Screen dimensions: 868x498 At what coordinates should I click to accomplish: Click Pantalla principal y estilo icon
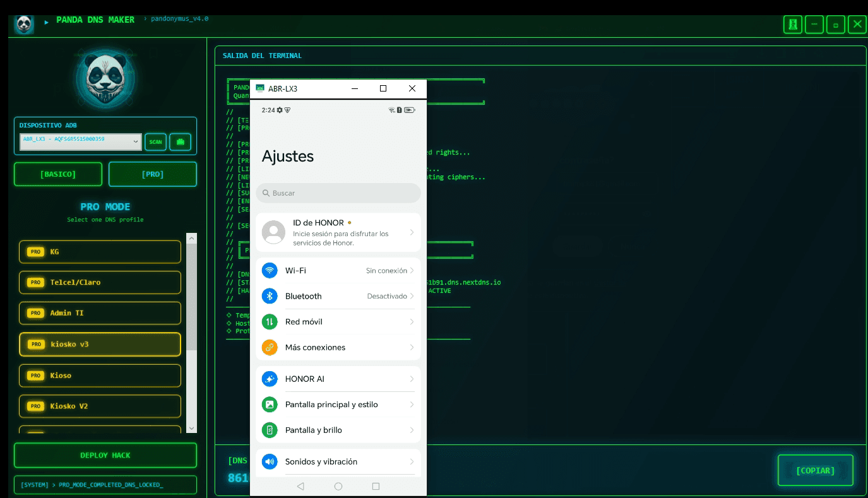tap(270, 405)
